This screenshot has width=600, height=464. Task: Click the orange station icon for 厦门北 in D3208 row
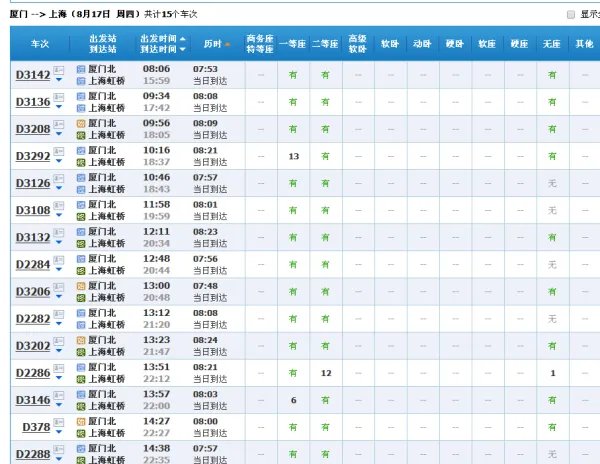[81, 124]
